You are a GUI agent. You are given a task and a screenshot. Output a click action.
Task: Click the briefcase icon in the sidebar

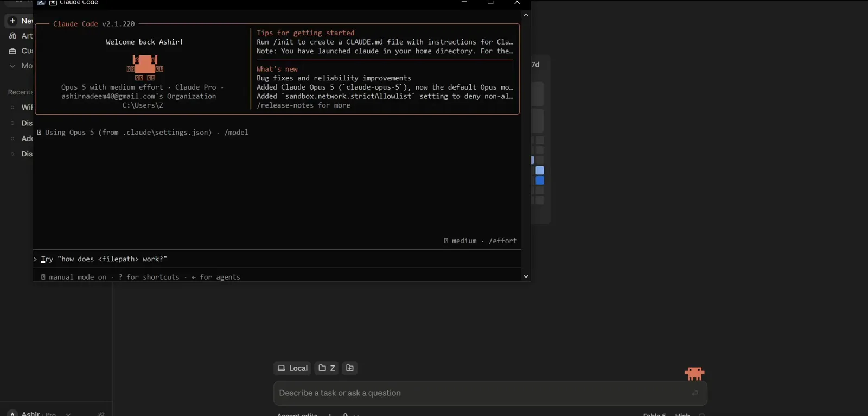(12, 51)
